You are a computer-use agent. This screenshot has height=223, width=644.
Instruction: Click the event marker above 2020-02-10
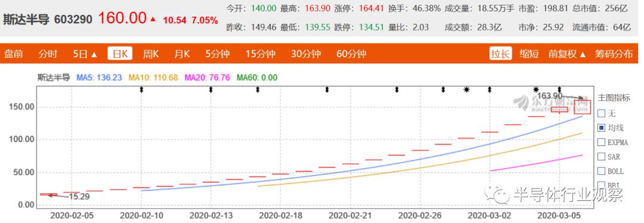pyautogui.click(x=141, y=89)
